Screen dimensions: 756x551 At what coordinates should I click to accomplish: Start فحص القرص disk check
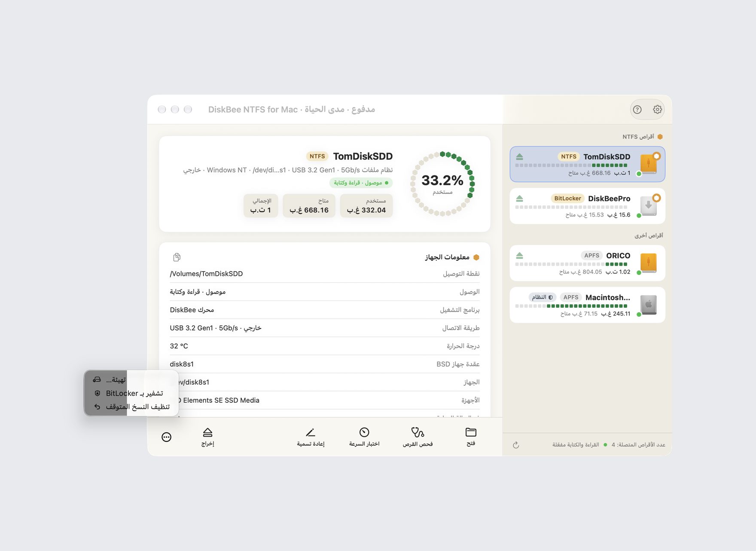pyautogui.click(x=418, y=437)
